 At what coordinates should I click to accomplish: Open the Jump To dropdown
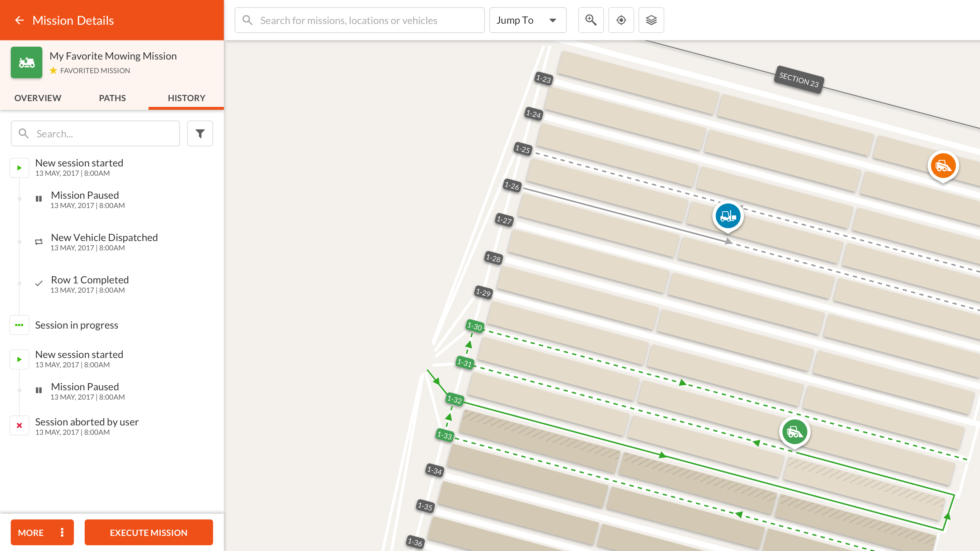coord(527,20)
